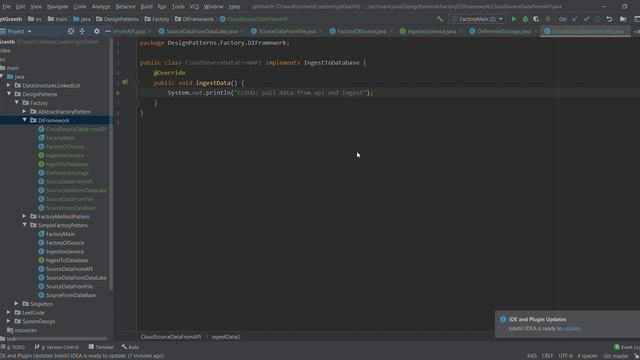This screenshot has width=640, height=360.
Task: Click ingestData() in editor breadcrumb
Action: pos(226,337)
